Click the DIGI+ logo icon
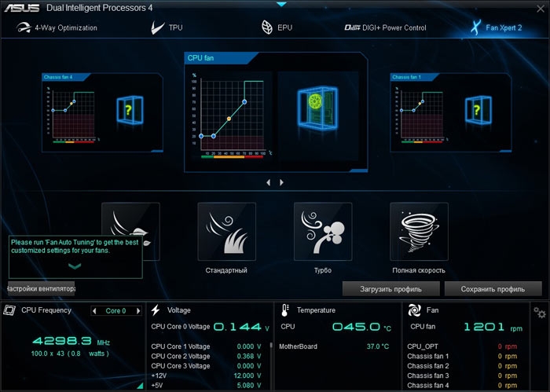 coord(352,27)
